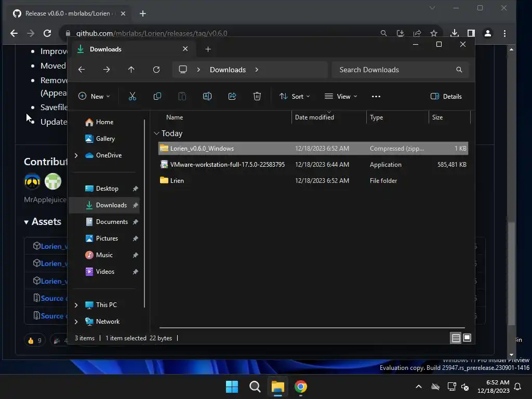Open the Windows Start menu

[x=232, y=387]
